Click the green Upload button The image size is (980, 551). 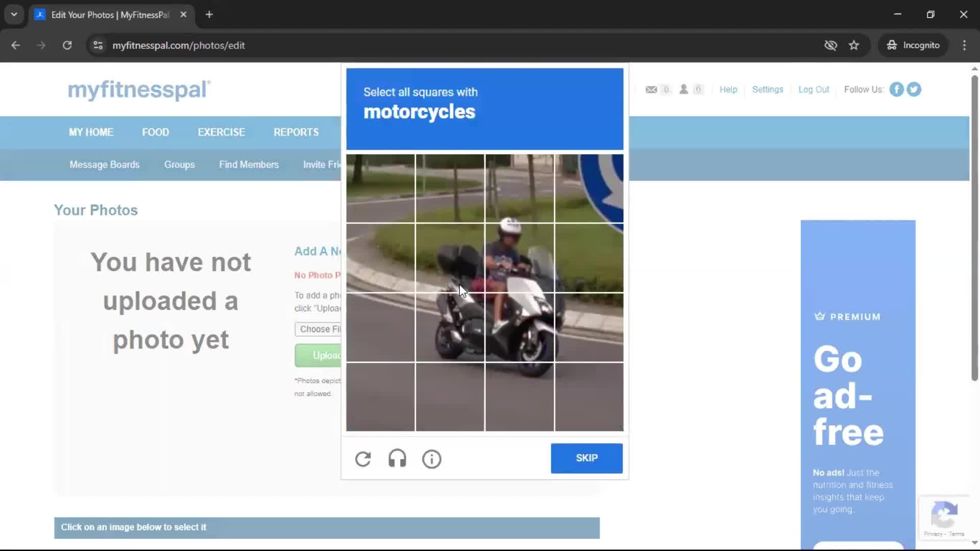[x=318, y=356]
